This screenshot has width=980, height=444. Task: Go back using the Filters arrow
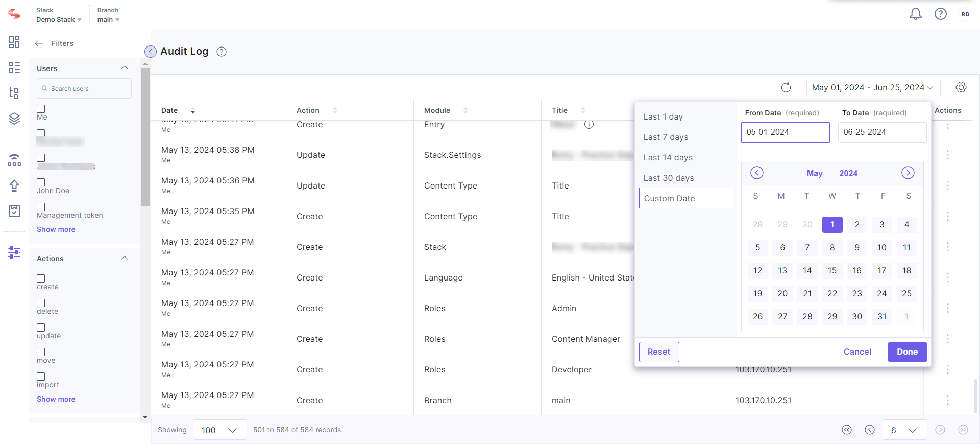coord(39,43)
